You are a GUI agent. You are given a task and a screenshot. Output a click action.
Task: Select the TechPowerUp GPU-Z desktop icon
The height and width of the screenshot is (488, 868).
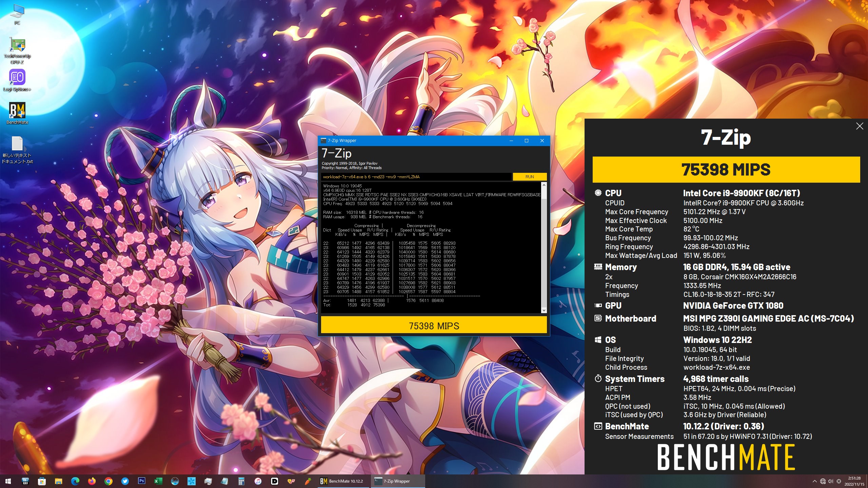[17, 51]
